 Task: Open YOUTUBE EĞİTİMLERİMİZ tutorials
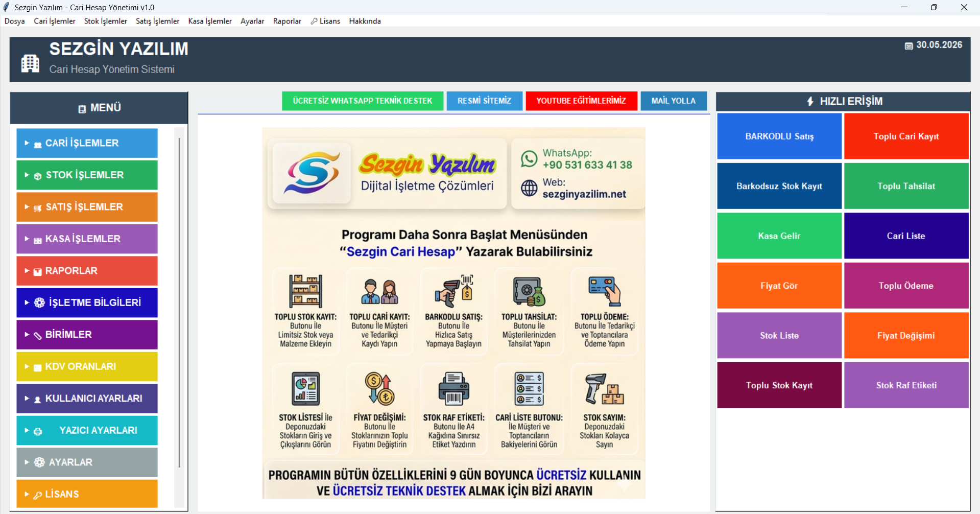pos(581,101)
